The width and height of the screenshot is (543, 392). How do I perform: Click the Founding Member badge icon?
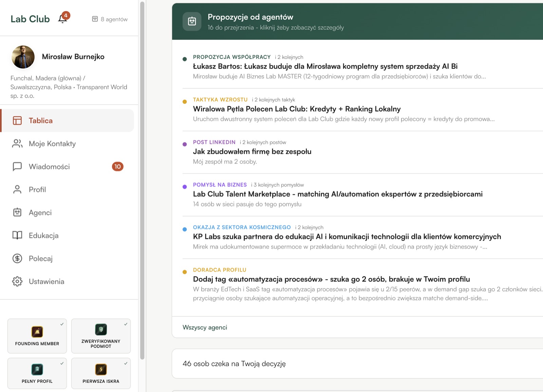pos(37,332)
